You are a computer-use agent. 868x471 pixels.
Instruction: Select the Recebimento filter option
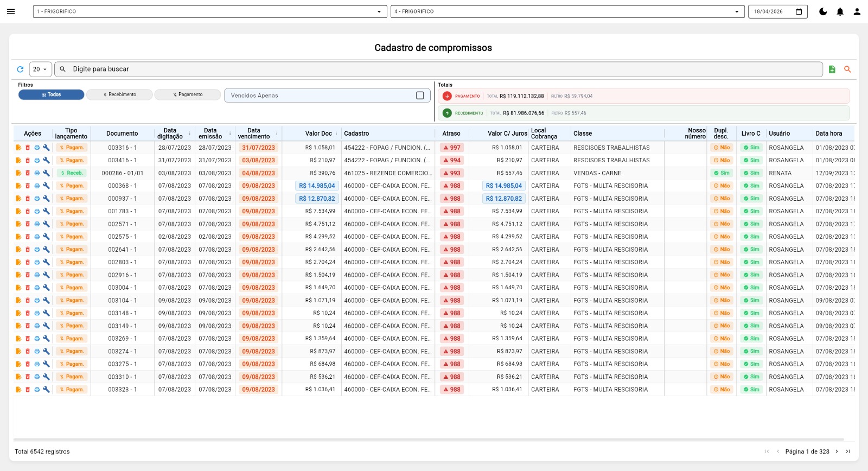pos(119,95)
